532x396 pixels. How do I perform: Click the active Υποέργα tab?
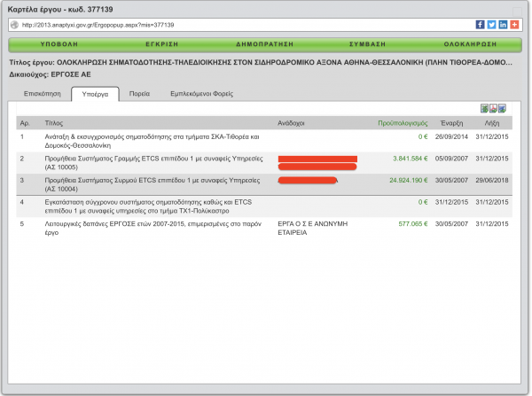click(95, 92)
